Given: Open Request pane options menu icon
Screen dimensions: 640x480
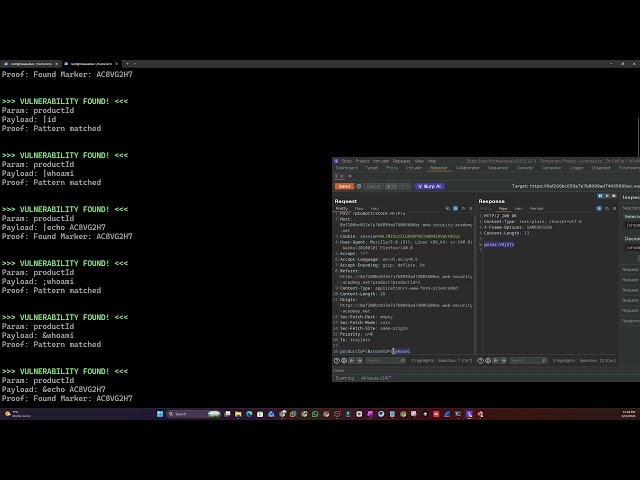Looking at the screenshot, I should pos(471,209).
